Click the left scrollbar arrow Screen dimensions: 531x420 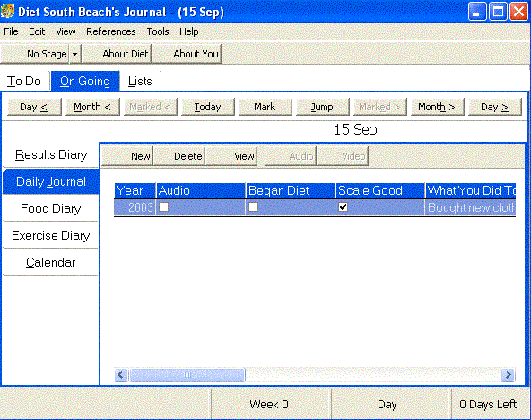point(121,374)
